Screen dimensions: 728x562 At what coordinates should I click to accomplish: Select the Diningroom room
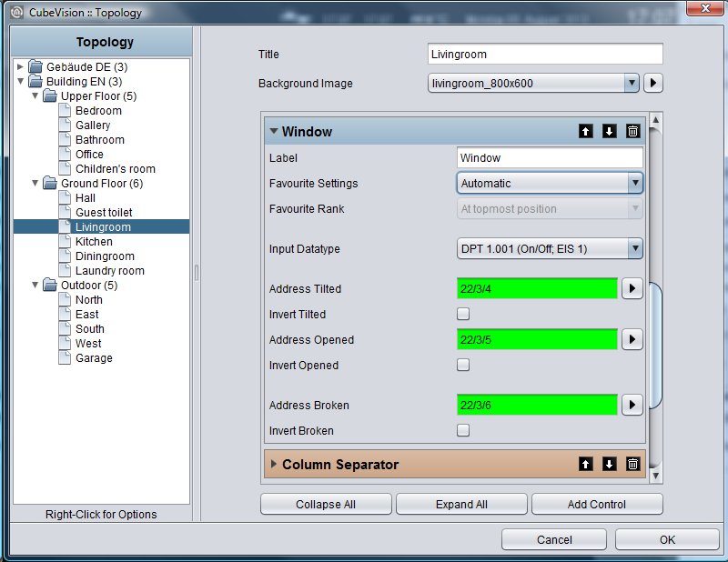click(x=105, y=256)
